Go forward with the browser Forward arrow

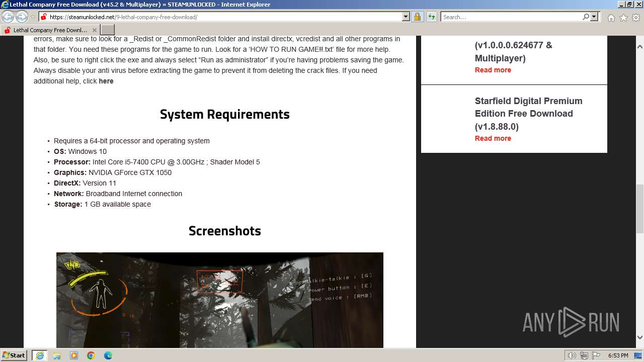coord(22,17)
